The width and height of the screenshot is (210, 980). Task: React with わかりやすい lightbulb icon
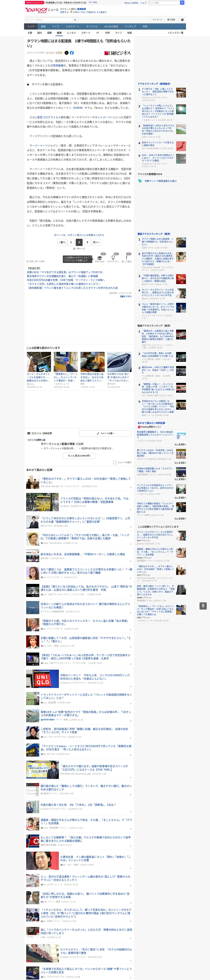[113, 258]
